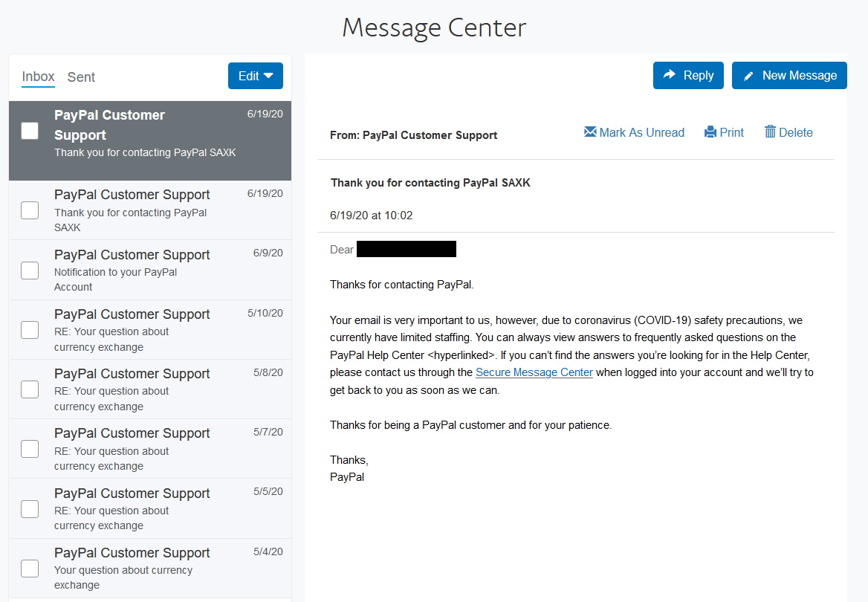
Task: Open 5/4/20 Your question about currency exchange
Action: (x=150, y=569)
